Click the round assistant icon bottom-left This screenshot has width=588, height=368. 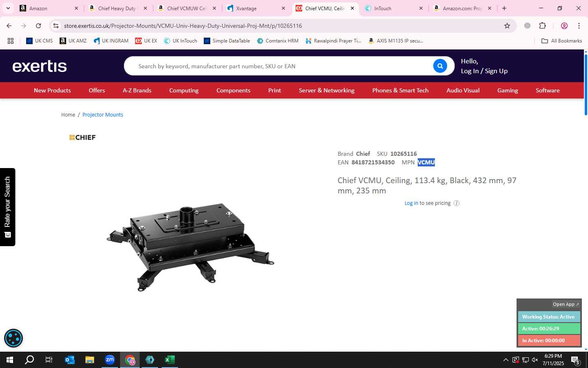click(13, 338)
